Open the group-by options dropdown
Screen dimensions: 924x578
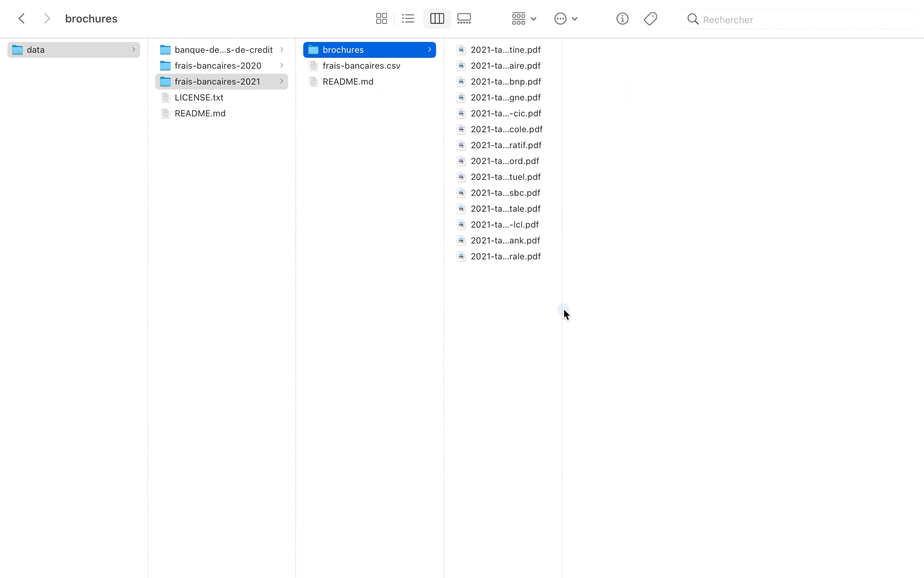point(523,18)
